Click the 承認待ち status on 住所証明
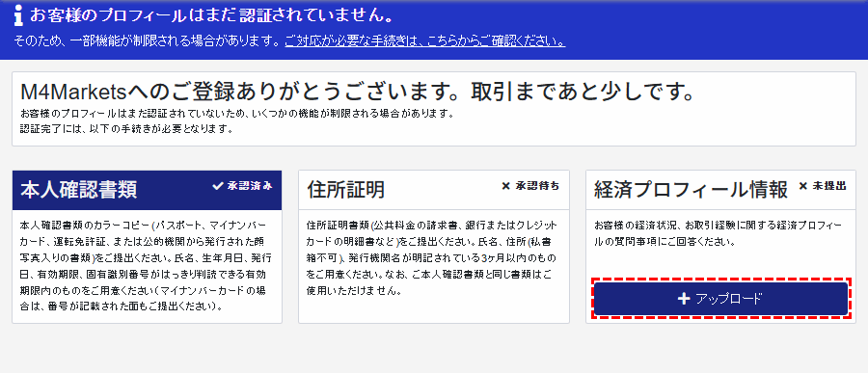This screenshot has height=373, width=868. click(x=530, y=186)
